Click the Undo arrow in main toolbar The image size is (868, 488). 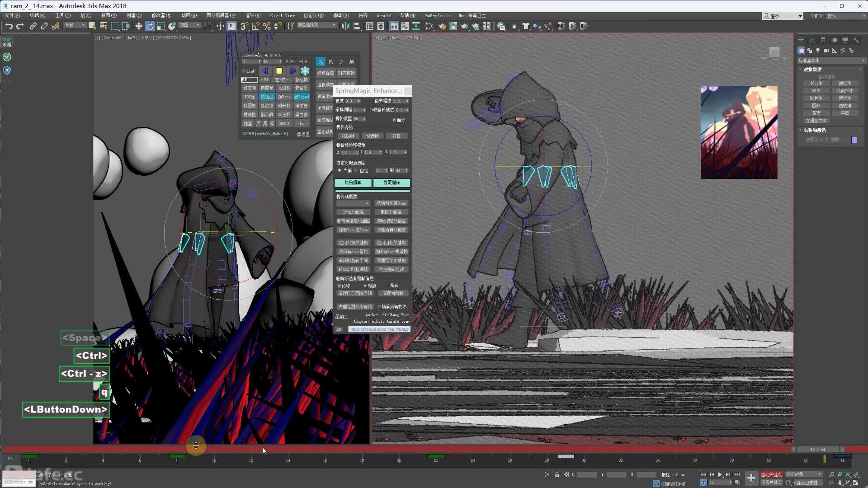point(9,26)
